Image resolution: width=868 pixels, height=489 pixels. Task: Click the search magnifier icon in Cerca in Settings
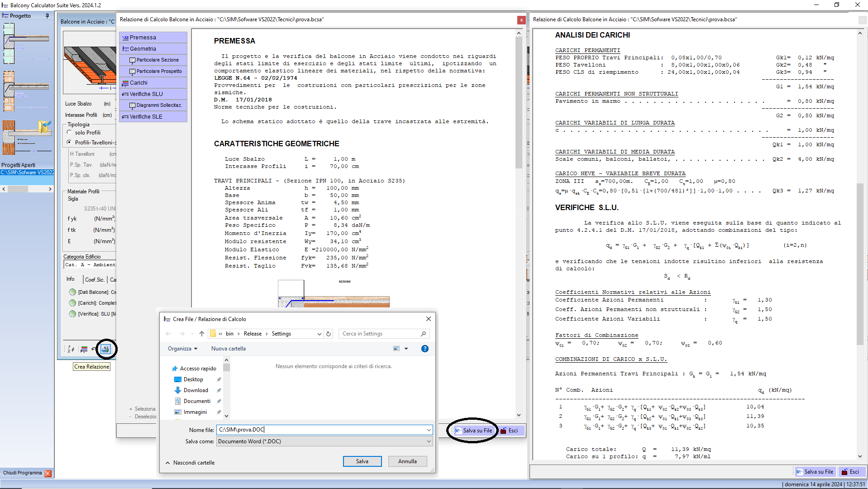[423, 334]
